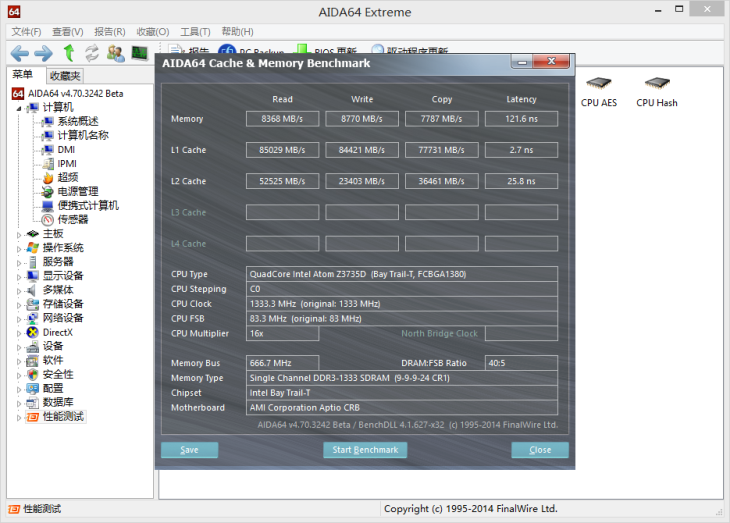The height and width of the screenshot is (523, 730).
Task: Go back with the blue left arrow
Action: tap(20, 54)
